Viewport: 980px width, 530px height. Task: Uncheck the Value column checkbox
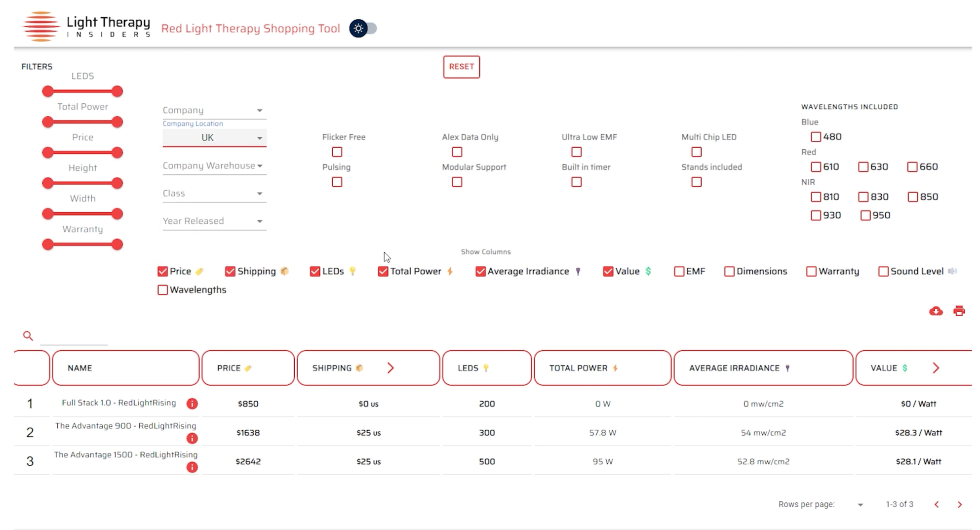608,272
